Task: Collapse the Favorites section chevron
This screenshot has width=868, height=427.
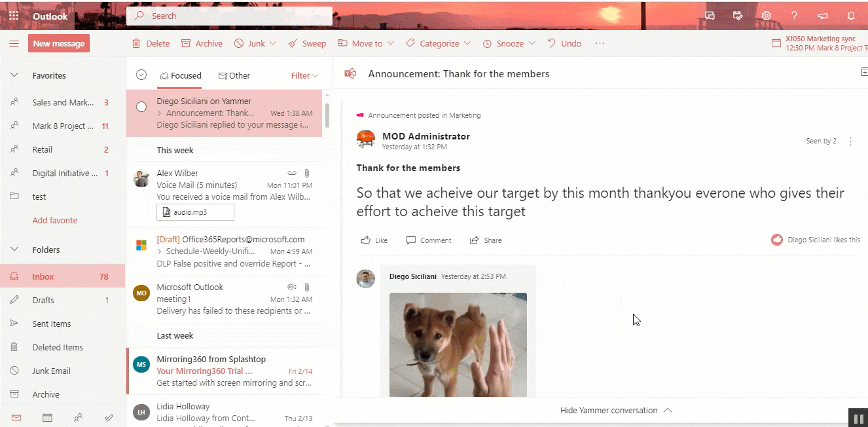Action: pos(14,75)
